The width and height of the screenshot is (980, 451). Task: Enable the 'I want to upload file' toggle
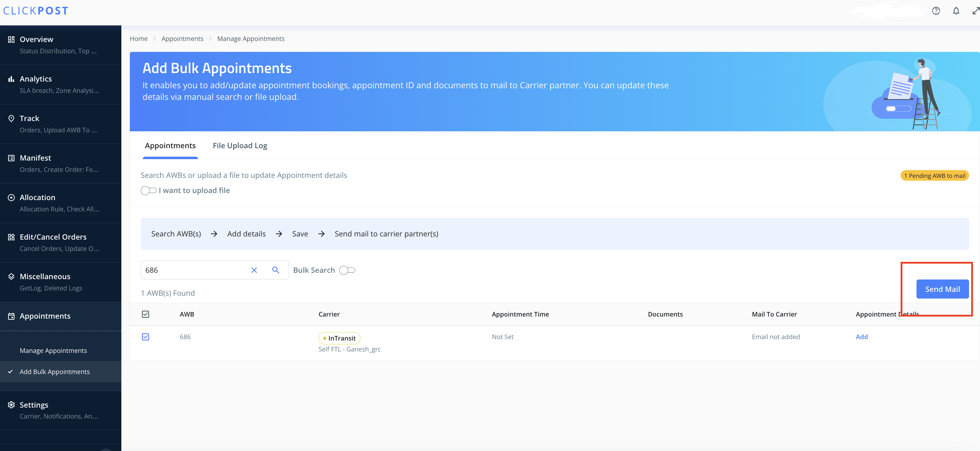click(149, 190)
